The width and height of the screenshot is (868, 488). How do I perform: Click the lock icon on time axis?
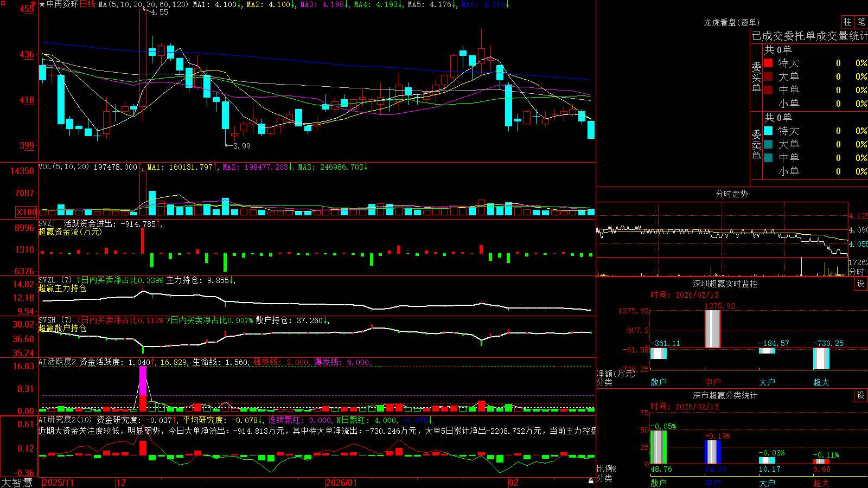(x=591, y=481)
